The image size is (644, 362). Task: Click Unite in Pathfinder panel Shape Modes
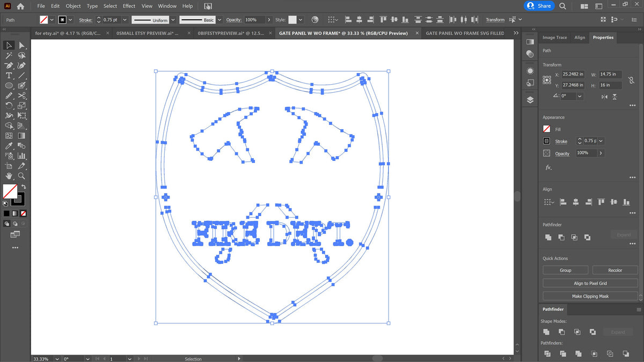546,332
